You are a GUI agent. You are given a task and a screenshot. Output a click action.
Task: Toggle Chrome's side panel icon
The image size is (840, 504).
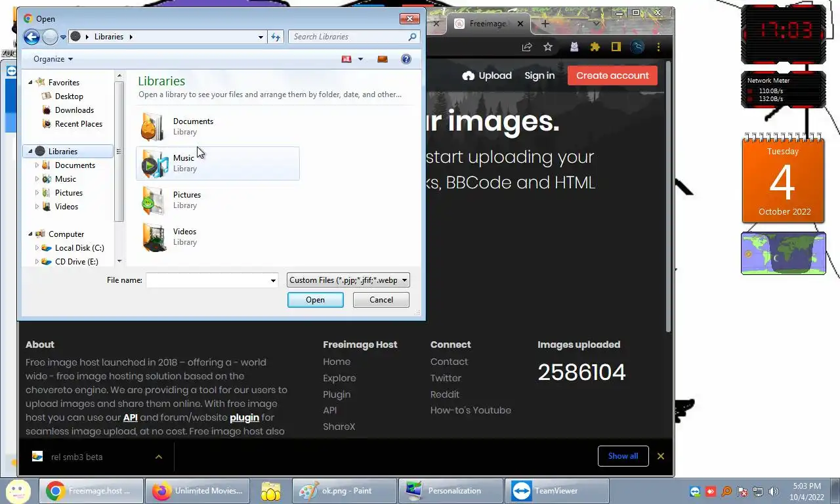(616, 47)
